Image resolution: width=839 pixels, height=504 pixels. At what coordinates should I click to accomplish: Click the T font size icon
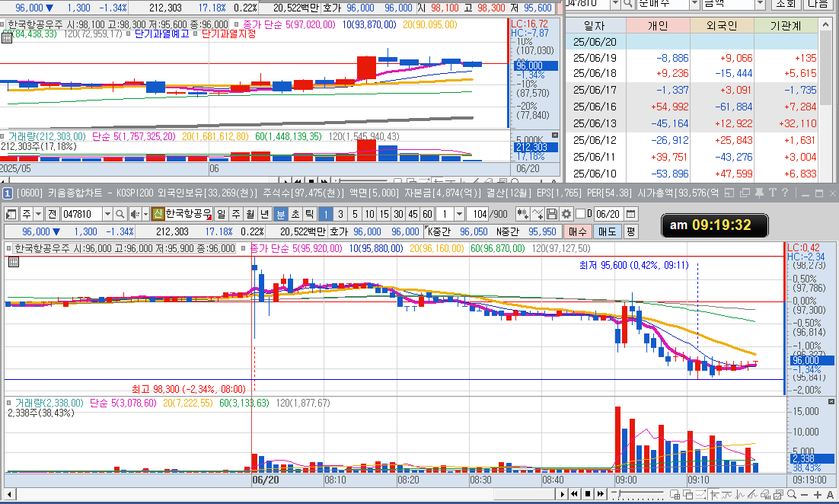click(772, 193)
